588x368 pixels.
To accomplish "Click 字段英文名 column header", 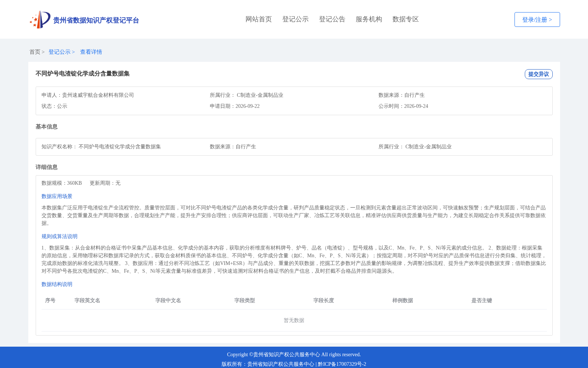I will click(x=87, y=300).
